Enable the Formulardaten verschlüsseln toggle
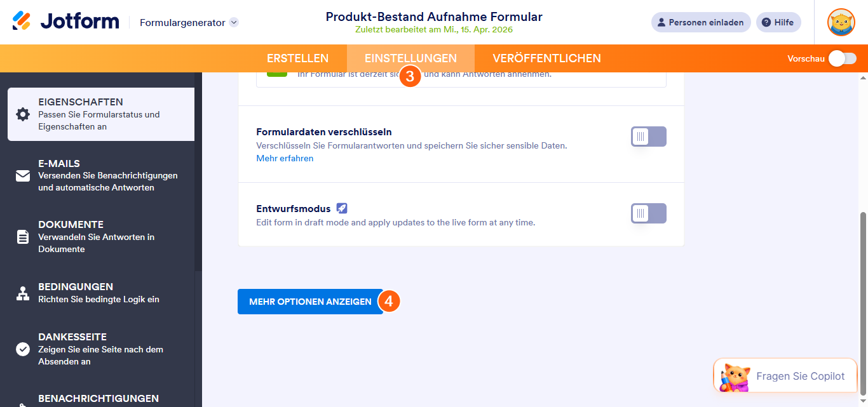868x407 pixels. tap(648, 137)
